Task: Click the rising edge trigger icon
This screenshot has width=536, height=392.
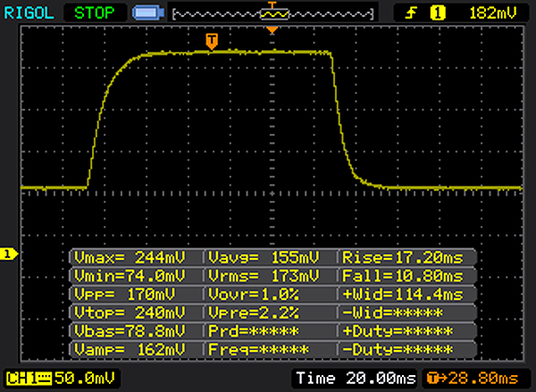Action: [x=411, y=13]
